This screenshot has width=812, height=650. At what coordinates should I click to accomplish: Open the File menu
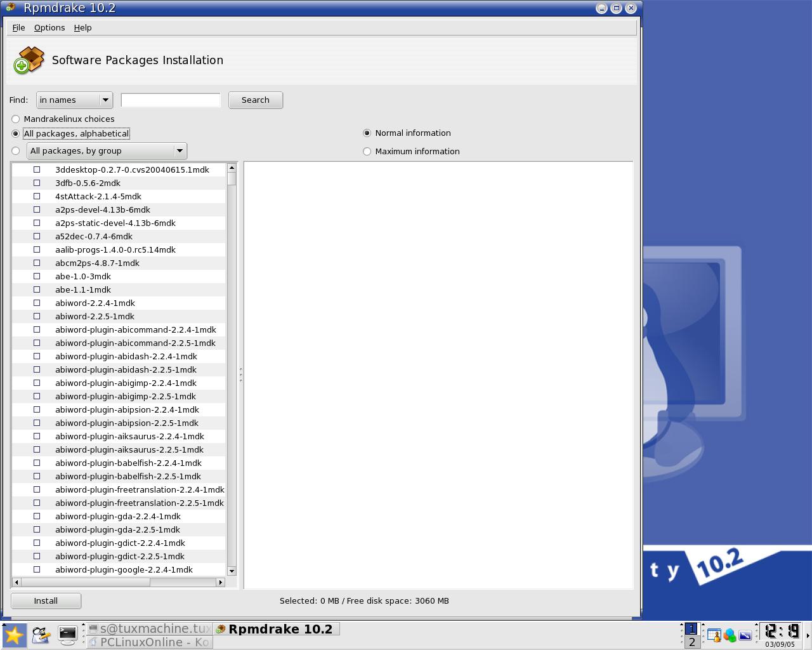[x=19, y=28]
